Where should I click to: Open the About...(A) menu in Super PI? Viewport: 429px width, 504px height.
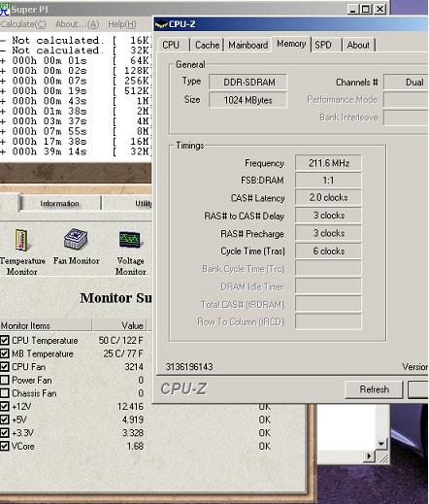click(x=77, y=24)
